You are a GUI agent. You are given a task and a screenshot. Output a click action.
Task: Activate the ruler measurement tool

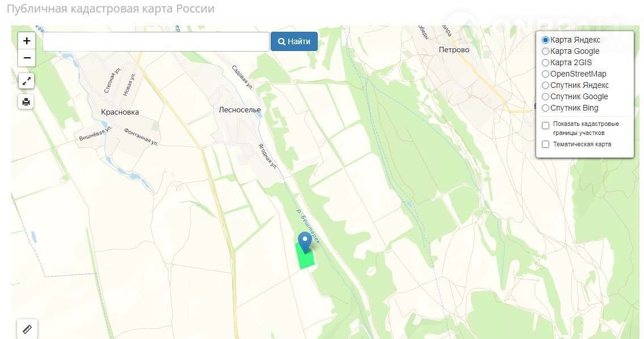[x=27, y=329]
